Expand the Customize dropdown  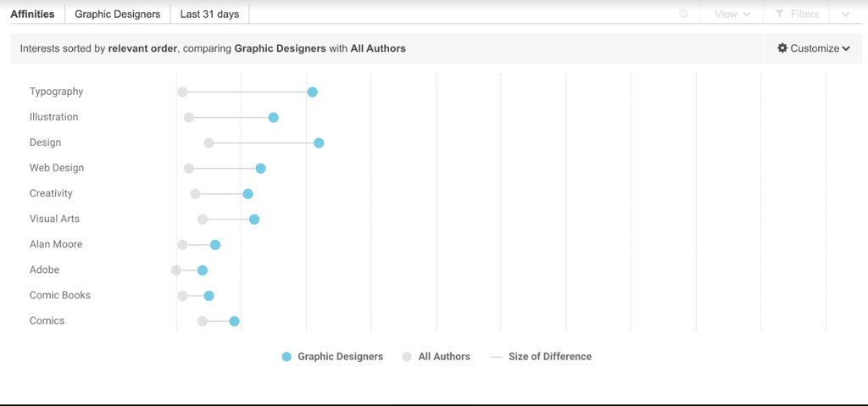coord(814,48)
